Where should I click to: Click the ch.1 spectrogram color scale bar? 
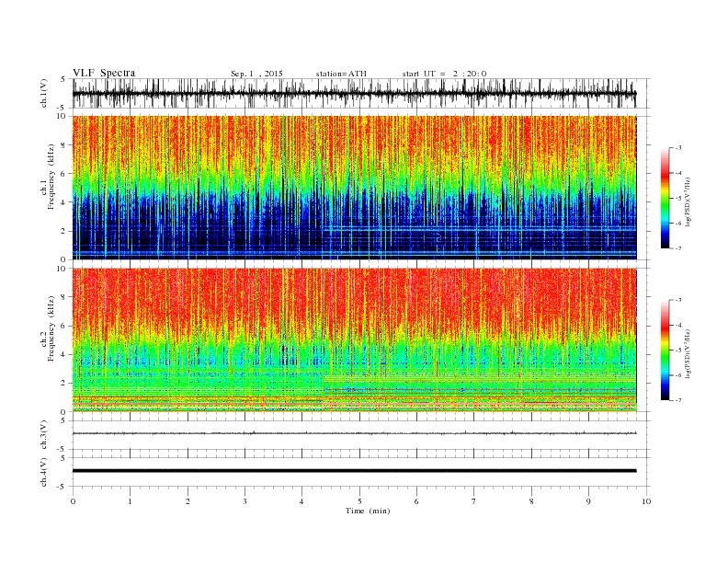tap(665, 198)
